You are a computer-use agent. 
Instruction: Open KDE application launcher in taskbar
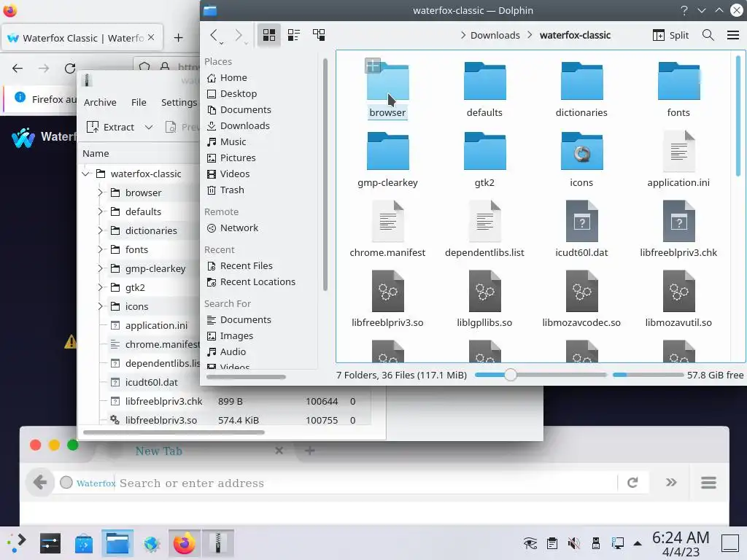(16, 543)
